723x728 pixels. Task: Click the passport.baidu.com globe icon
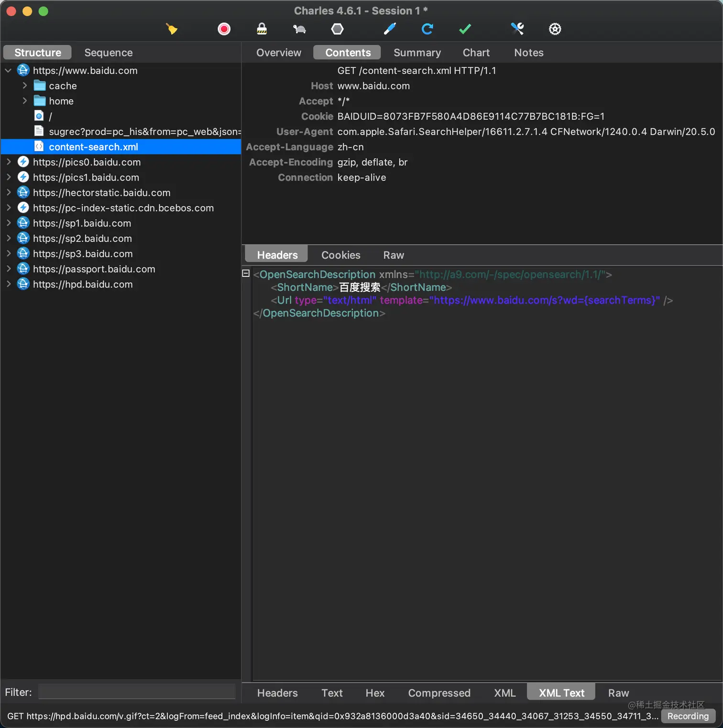tap(23, 269)
